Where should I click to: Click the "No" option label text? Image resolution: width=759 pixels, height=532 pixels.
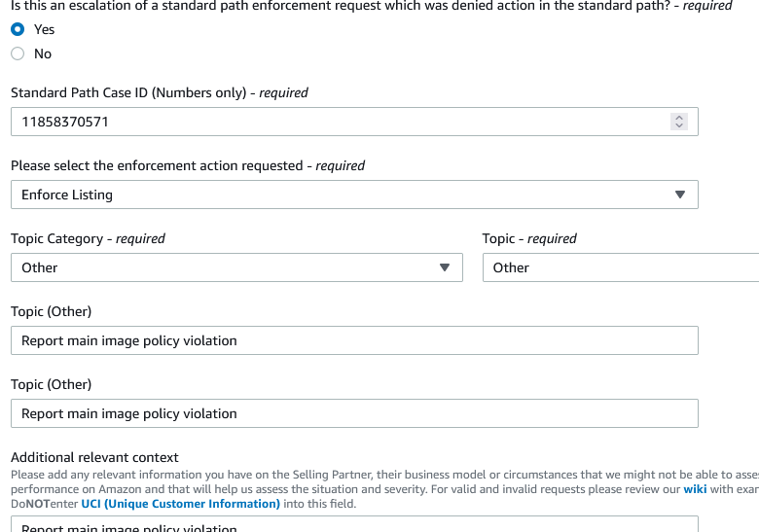coord(43,53)
